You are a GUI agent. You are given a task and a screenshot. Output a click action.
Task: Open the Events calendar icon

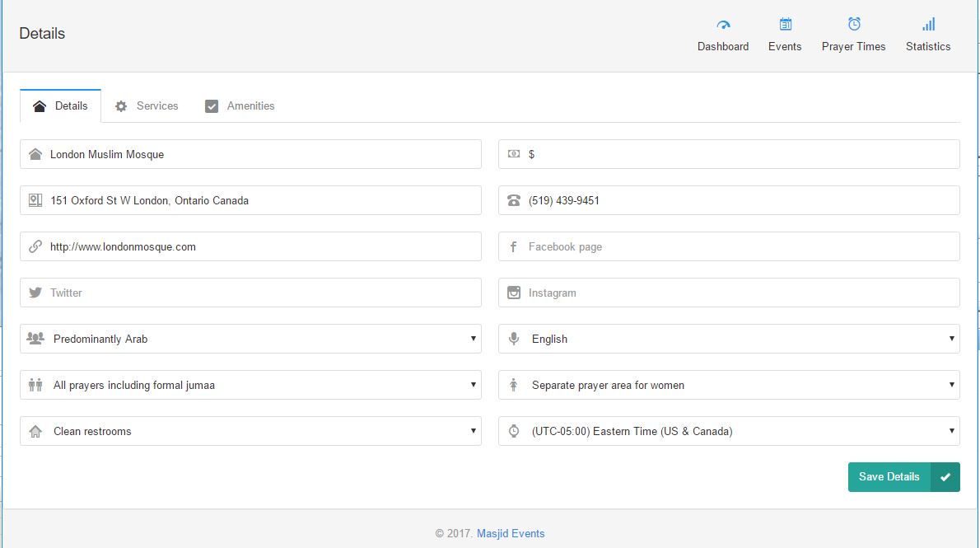click(785, 25)
